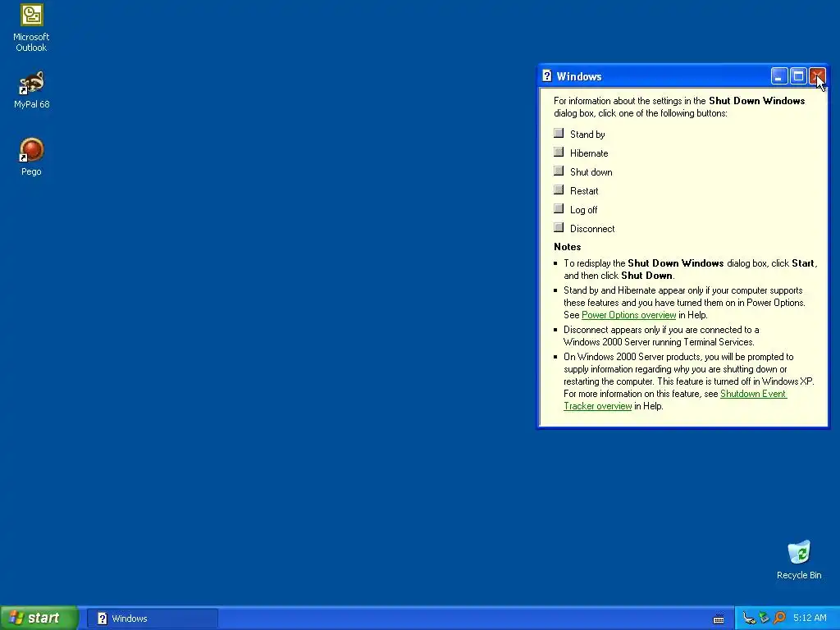Minimize the Windows help window

click(779, 76)
